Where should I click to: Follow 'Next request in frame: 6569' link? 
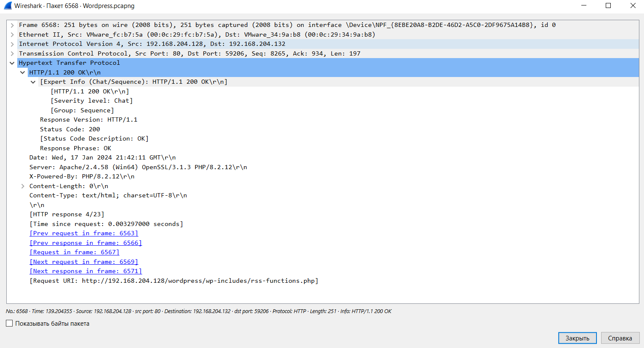(x=84, y=262)
